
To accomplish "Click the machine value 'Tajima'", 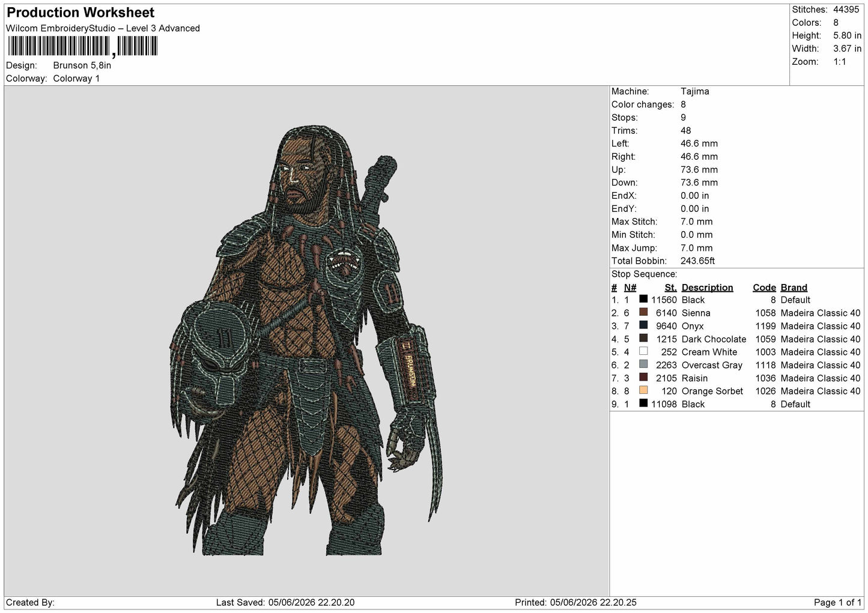I will 694,91.
